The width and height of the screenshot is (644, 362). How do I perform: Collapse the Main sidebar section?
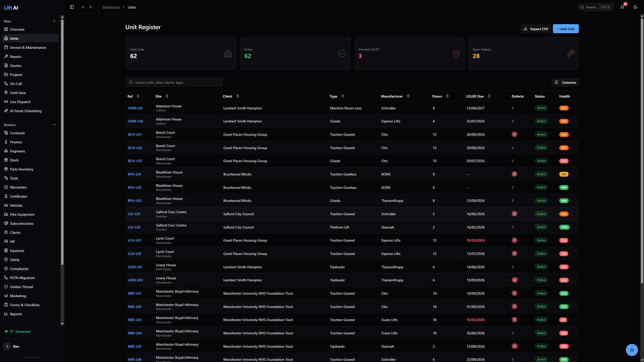(54, 21)
